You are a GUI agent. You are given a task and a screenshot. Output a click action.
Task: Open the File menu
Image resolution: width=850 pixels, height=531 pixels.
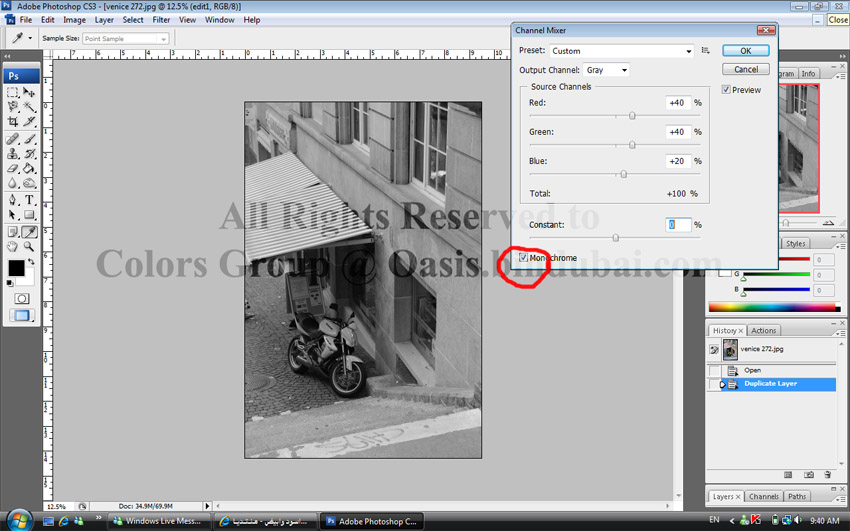[25, 20]
